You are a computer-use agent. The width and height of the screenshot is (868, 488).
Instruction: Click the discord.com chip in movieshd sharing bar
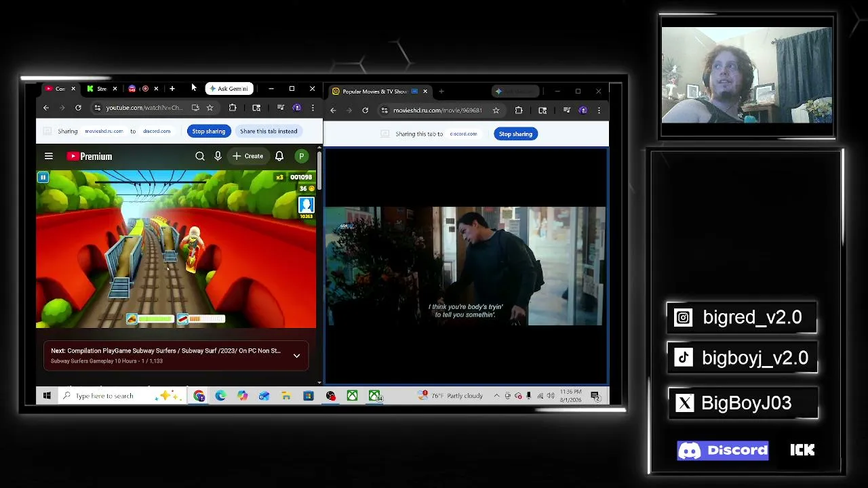463,134
